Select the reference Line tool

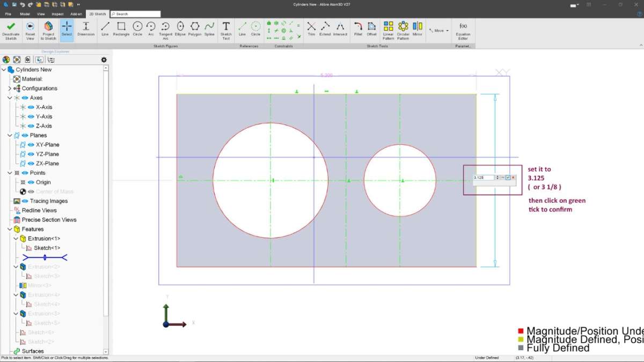[x=242, y=29]
